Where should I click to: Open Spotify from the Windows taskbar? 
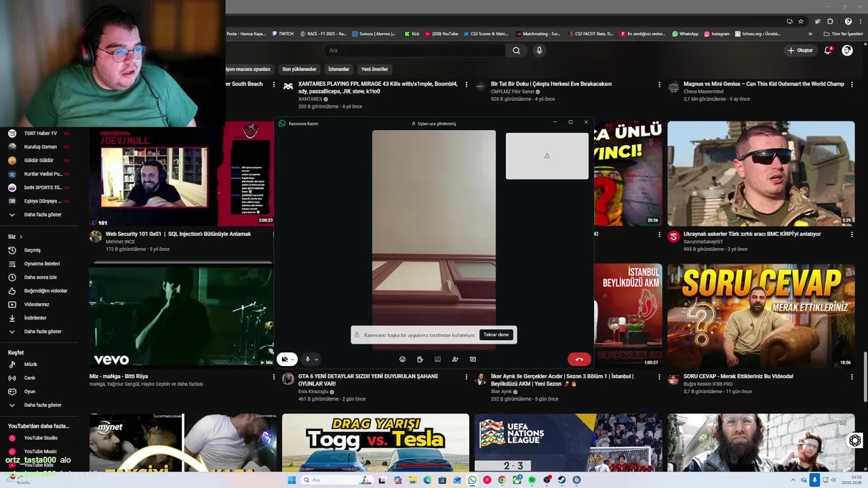click(532, 480)
